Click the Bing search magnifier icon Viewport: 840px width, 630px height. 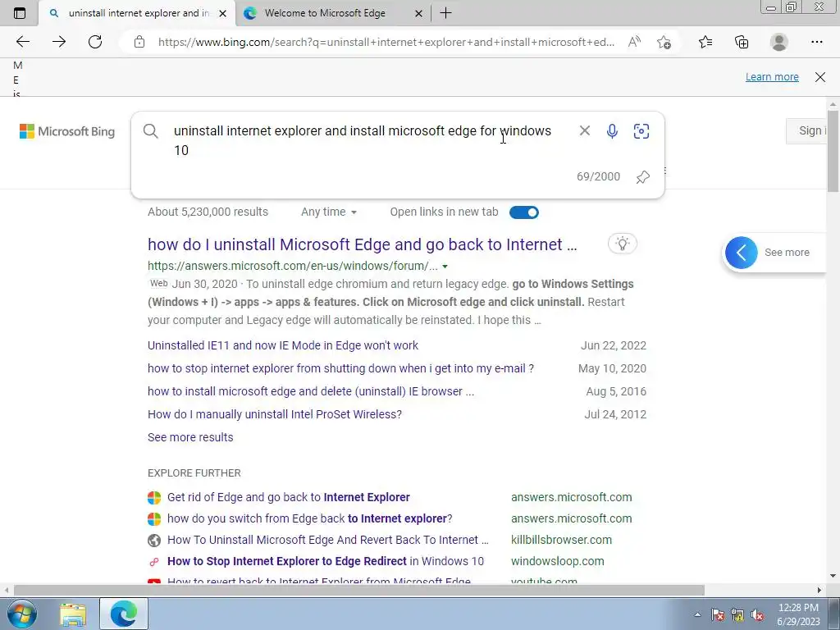click(151, 130)
